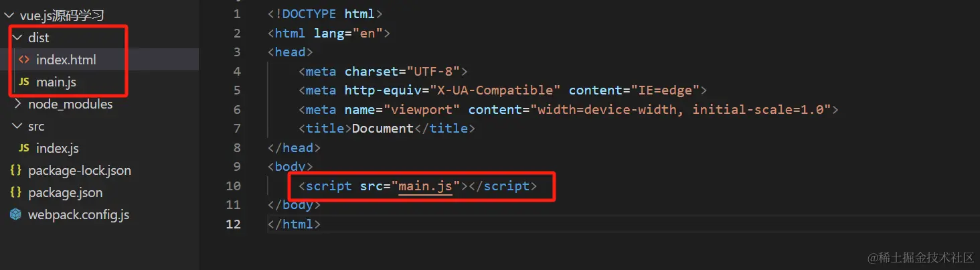Screen dimensions: 980x270
Task: Click line number 1 in the gutter
Action: click(237, 14)
